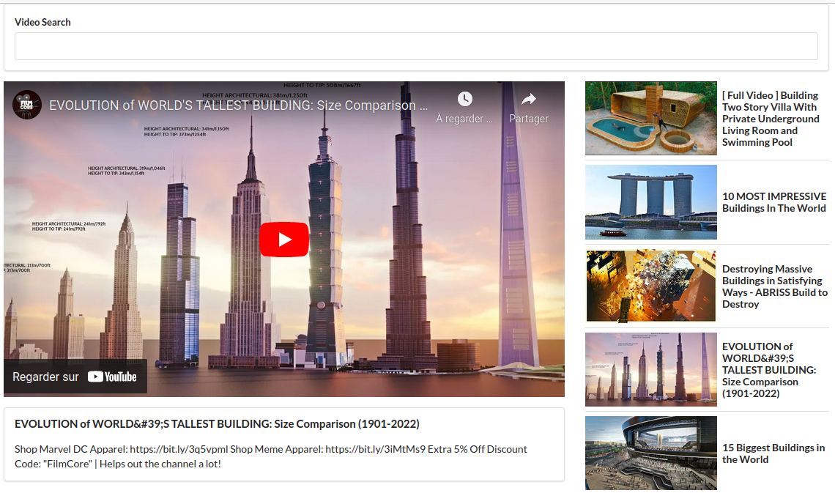Click the 'À regarder' label under clock
The width and height of the screenshot is (835, 504).
click(x=464, y=119)
